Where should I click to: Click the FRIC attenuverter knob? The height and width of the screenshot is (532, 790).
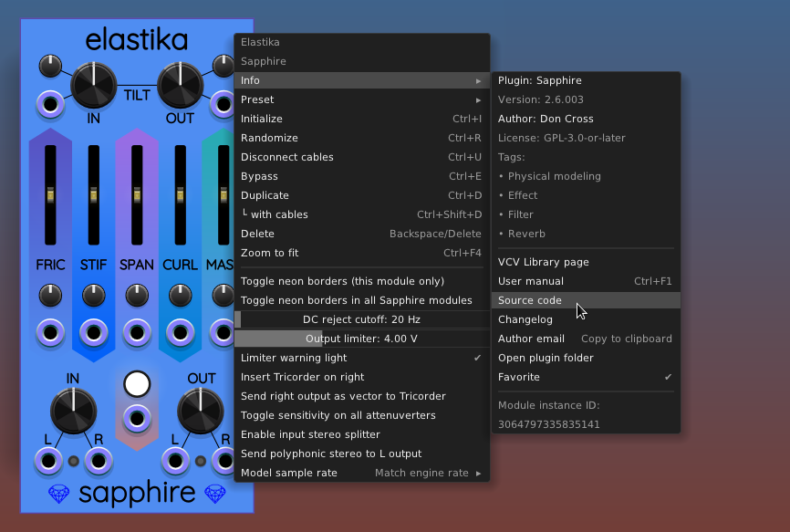(50, 295)
